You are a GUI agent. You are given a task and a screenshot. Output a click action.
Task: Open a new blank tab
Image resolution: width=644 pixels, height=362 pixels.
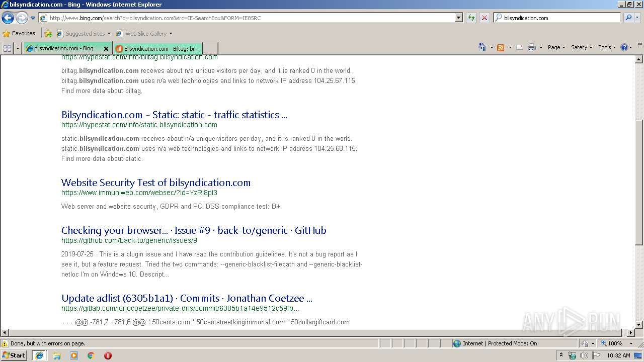pos(210,49)
